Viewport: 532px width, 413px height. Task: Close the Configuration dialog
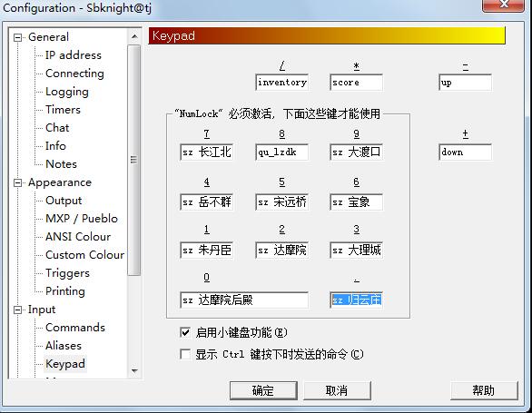point(503,5)
